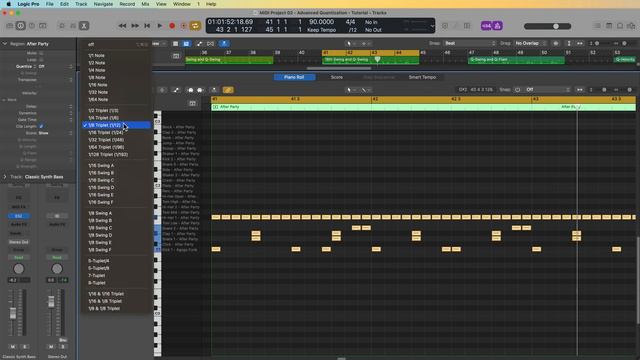The image size is (640, 360).
Task: Click the Stereo Out output slot
Action: [18, 242]
